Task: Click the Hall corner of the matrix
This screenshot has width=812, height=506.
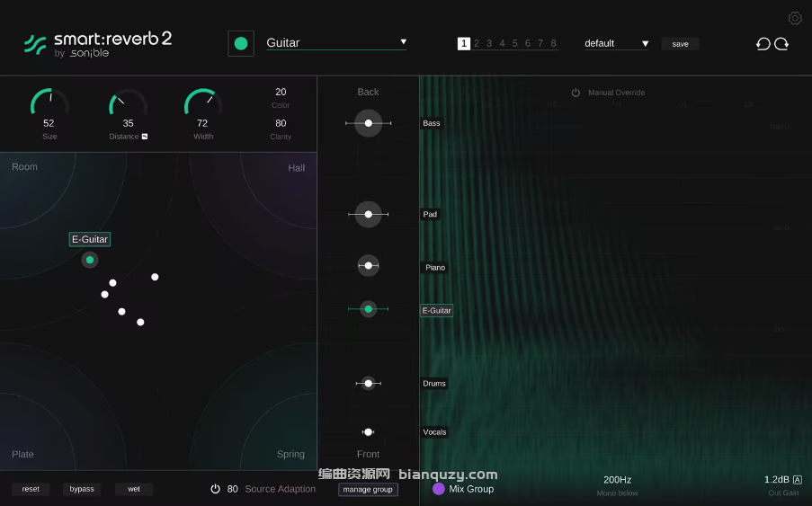Action: point(296,168)
